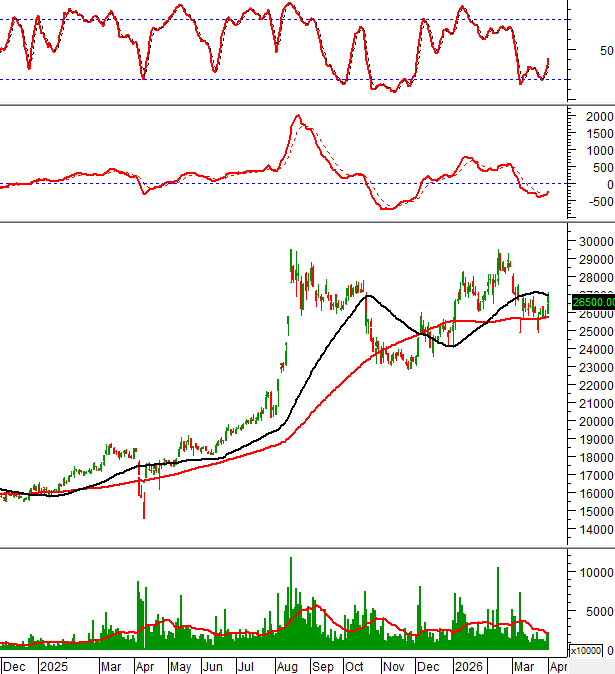Select the 2026 year label on date axis
This screenshot has width=615, height=674.
(467, 665)
